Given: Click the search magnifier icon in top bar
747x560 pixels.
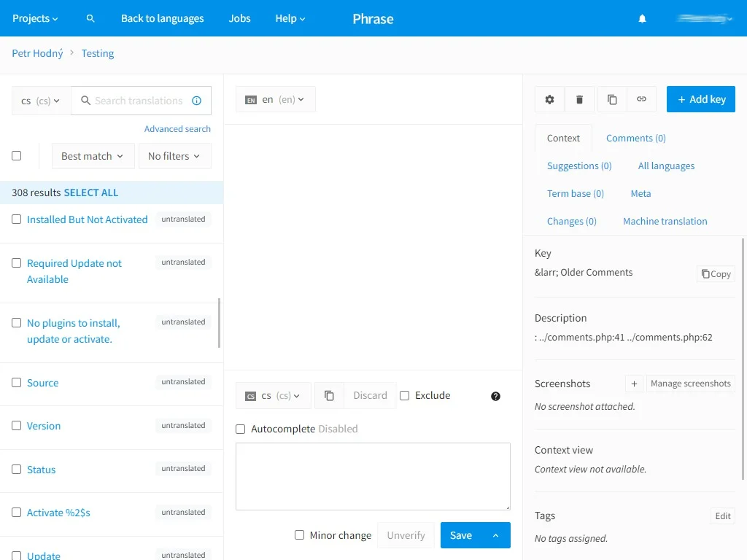Looking at the screenshot, I should [x=90, y=18].
